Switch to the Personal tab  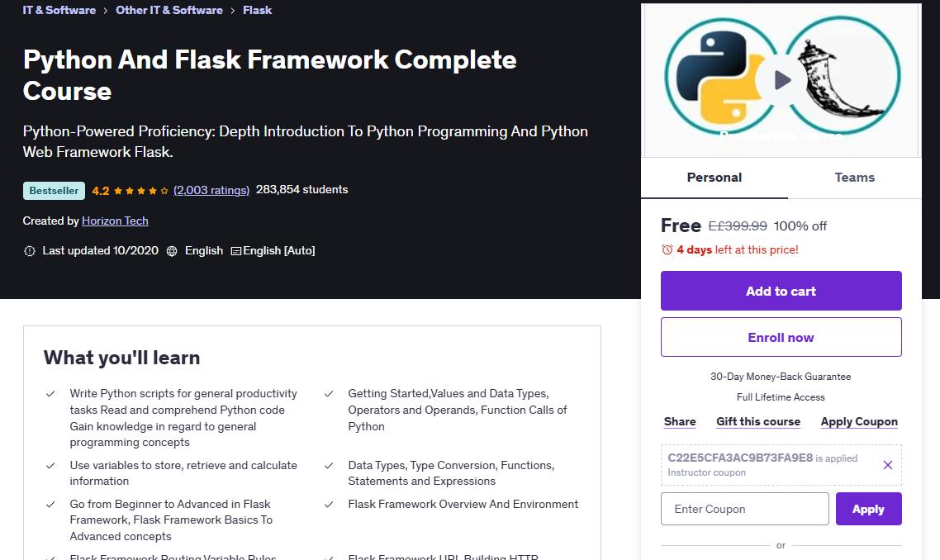(x=714, y=178)
